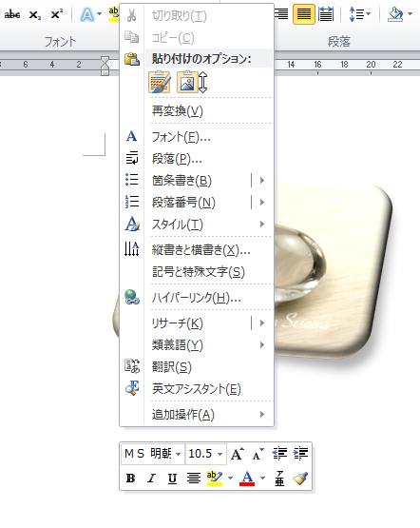This screenshot has width=420, height=528.
Task: Choose the Keep Source Formatting paste option icon
Action: (x=160, y=83)
